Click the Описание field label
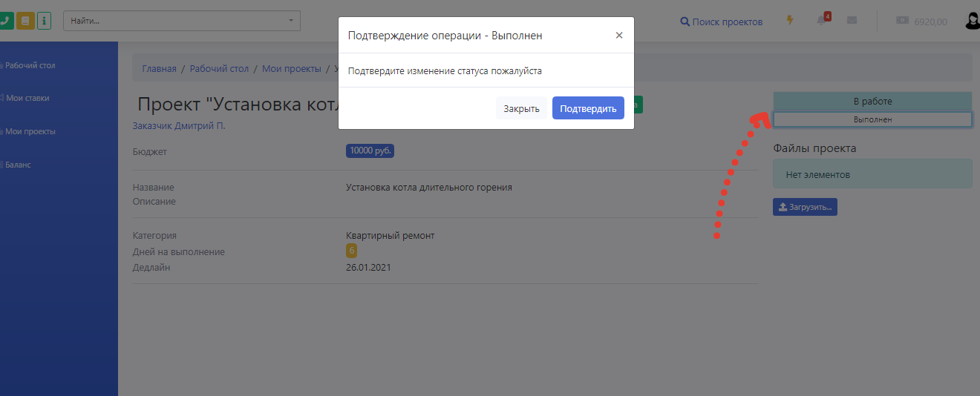The image size is (980, 396). pos(154,201)
